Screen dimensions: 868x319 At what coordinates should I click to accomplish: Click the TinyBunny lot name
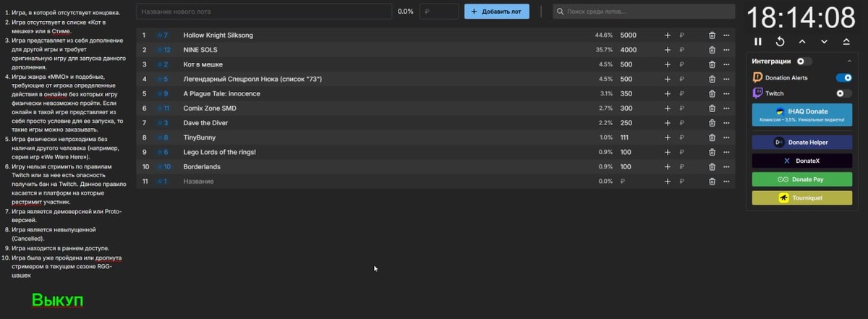(x=199, y=137)
